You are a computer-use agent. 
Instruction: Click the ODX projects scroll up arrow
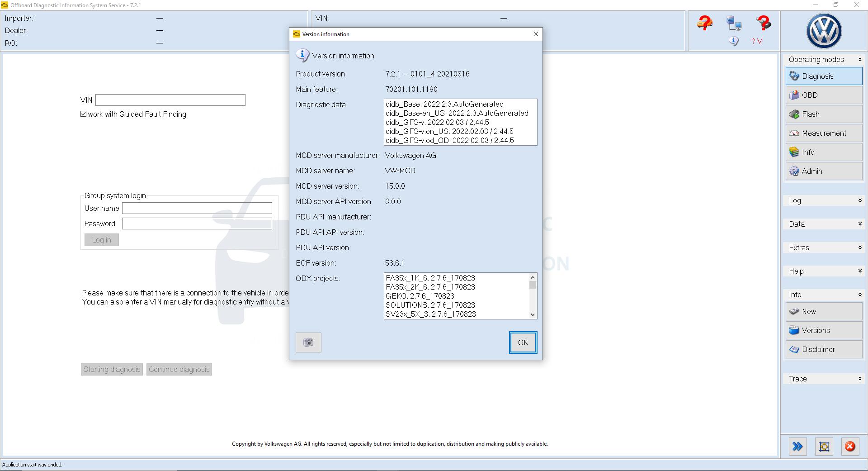click(533, 277)
